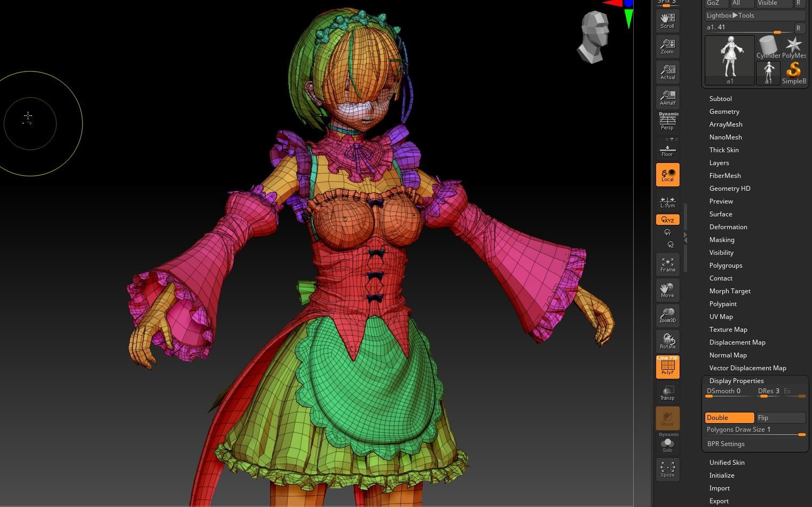Screen dimensions: 812x507
Task: Collapse the Display Properties section
Action: click(736, 381)
